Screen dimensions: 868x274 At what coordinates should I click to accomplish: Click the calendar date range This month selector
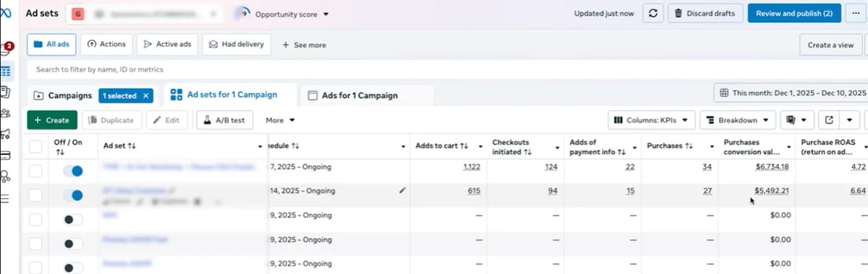791,93
